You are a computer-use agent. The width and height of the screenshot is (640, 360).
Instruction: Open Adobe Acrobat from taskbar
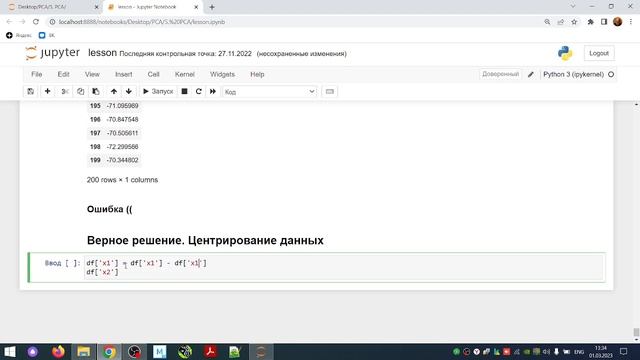[x=211, y=351]
